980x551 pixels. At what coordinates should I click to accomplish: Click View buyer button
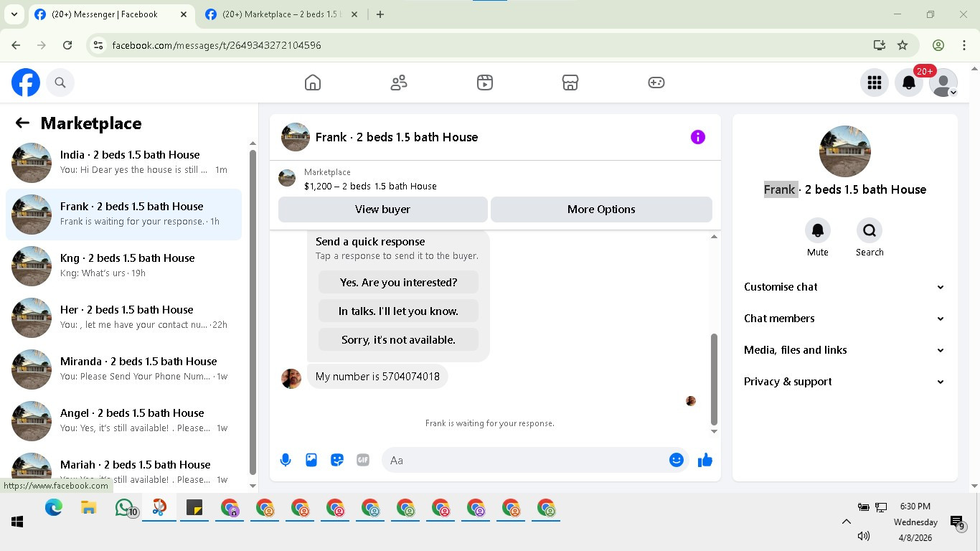(x=383, y=209)
